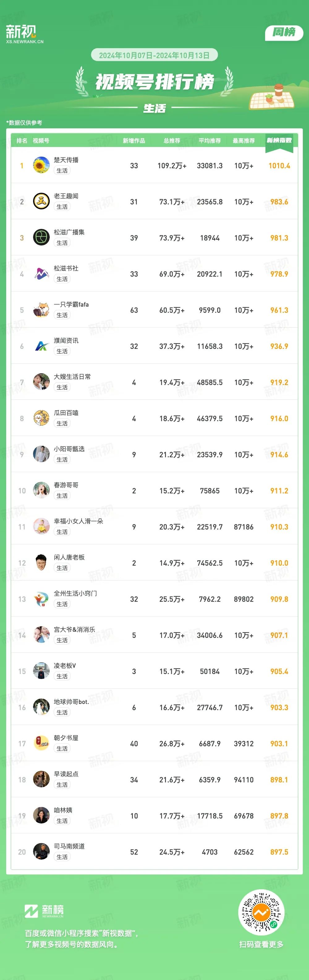The image size is (309, 980).
Task: Open 春游哥哥 account name
Action: pyautogui.click(x=66, y=485)
